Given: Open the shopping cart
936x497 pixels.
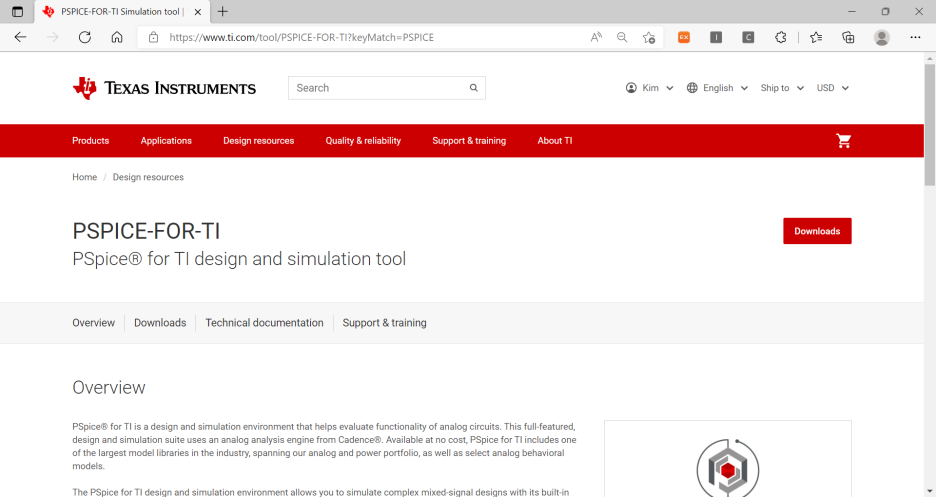Looking at the screenshot, I should coord(843,141).
